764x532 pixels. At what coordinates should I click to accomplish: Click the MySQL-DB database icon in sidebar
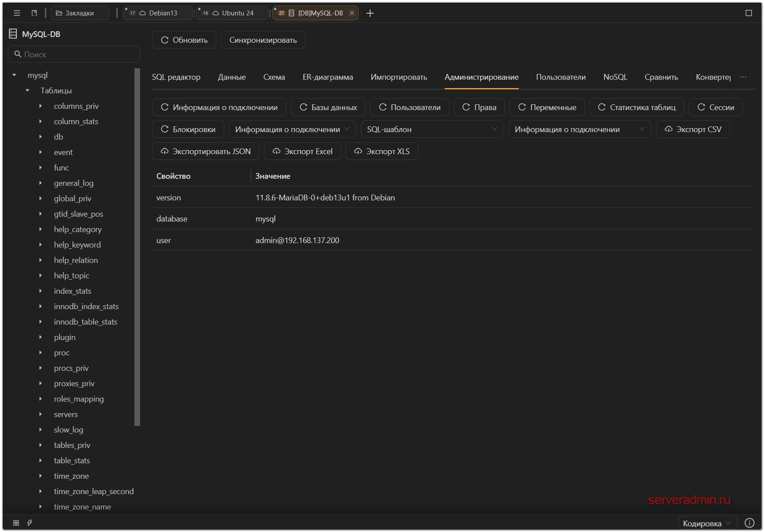(x=13, y=34)
